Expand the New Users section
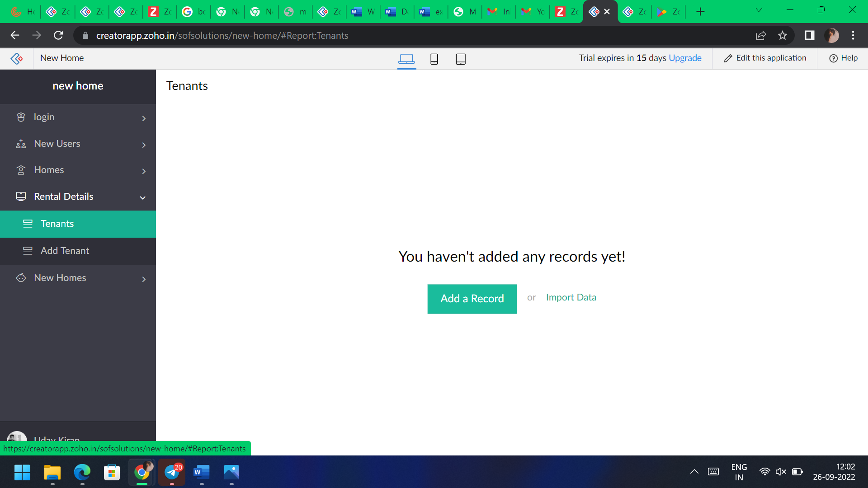868x488 pixels. 144,145
